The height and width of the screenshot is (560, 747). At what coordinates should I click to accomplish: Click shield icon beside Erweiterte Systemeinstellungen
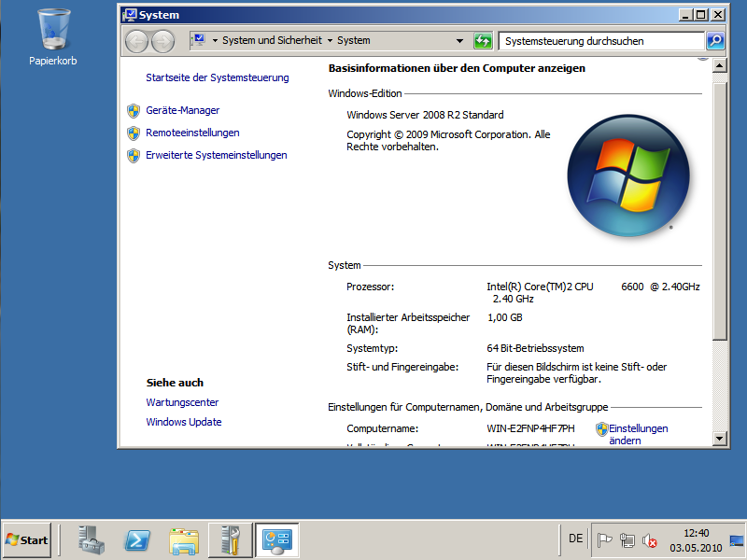click(x=134, y=155)
